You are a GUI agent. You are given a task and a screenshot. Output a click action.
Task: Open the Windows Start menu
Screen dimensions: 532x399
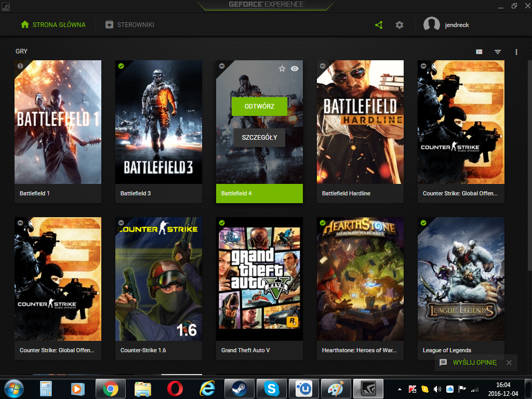[x=14, y=389]
